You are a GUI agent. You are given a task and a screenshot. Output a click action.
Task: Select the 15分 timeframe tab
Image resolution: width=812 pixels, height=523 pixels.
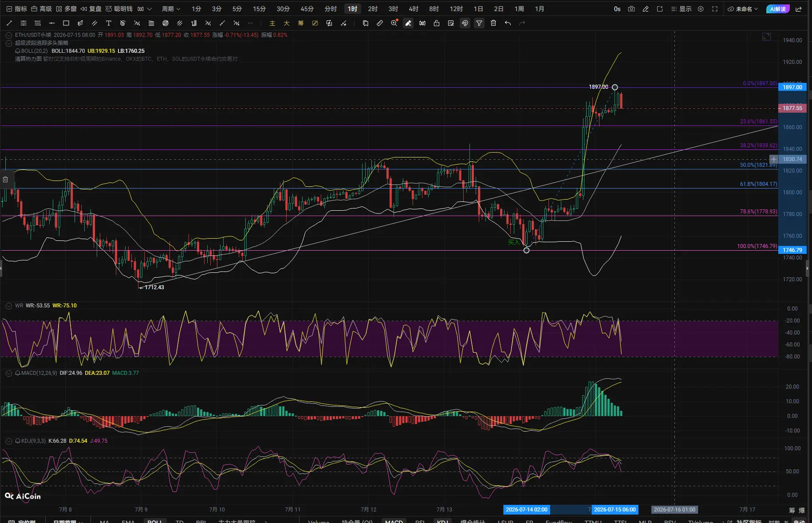[x=259, y=9]
